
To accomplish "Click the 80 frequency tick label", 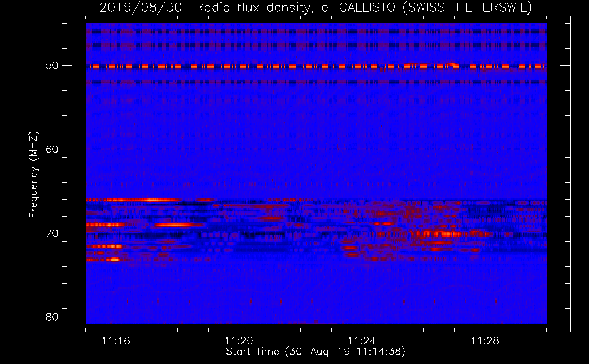I will pos(52,317).
